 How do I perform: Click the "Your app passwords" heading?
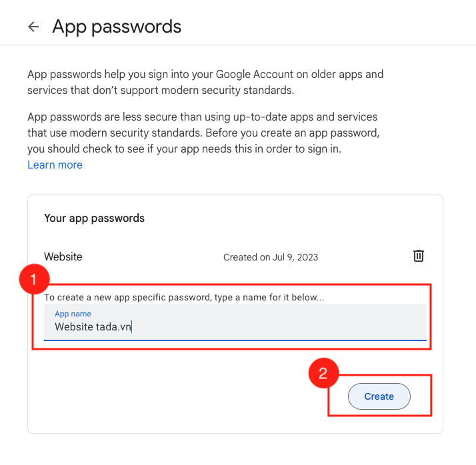click(x=94, y=218)
